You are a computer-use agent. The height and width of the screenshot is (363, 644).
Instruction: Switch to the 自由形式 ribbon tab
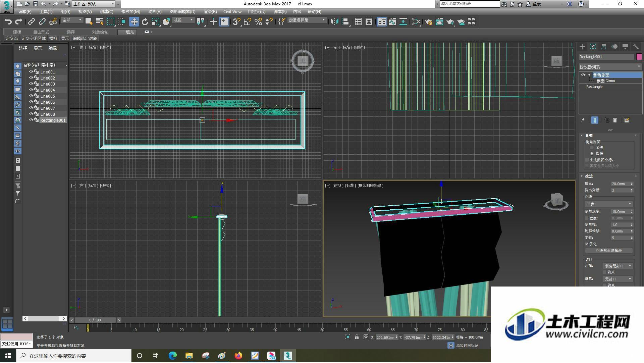click(41, 32)
